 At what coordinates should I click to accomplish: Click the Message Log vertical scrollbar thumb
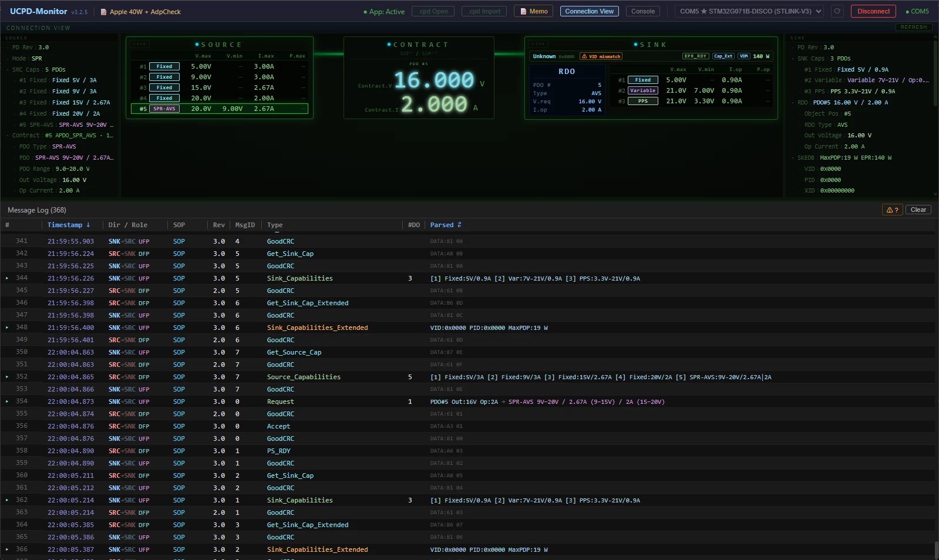click(x=936, y=550)
